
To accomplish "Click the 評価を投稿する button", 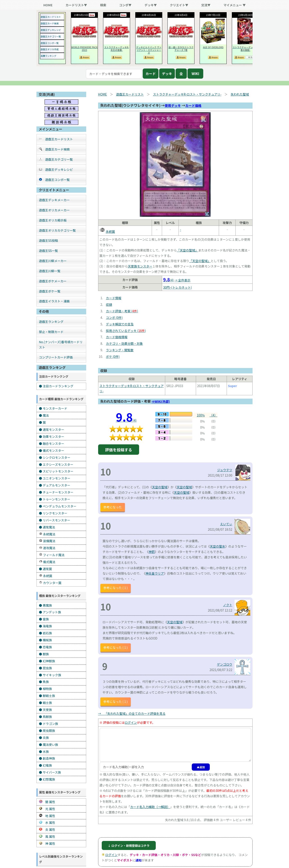I will click(118, 450).
